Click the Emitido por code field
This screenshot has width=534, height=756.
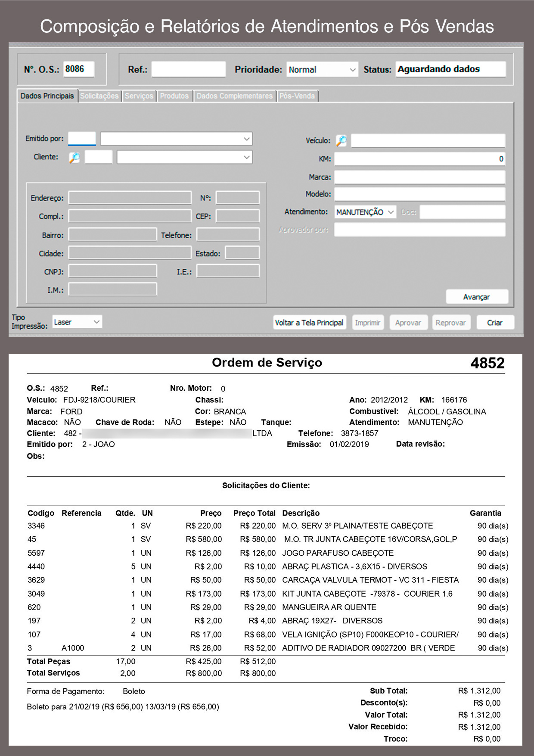(82, 139)
